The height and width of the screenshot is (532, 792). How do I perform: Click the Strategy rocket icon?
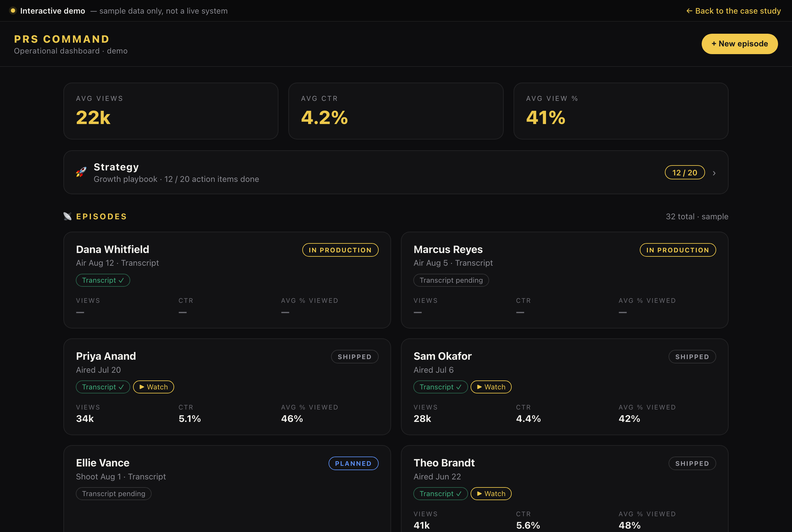(81, 172)
